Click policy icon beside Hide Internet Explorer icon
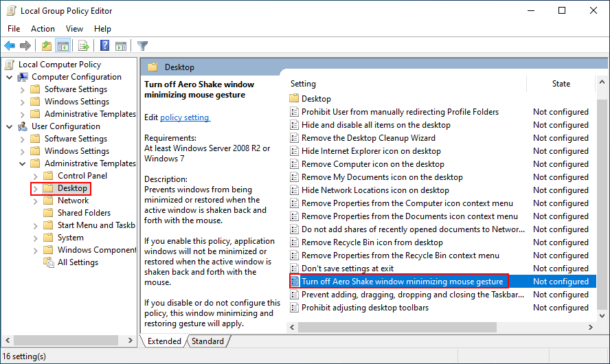This screenshot has width=610, height=364. [295, 151]
